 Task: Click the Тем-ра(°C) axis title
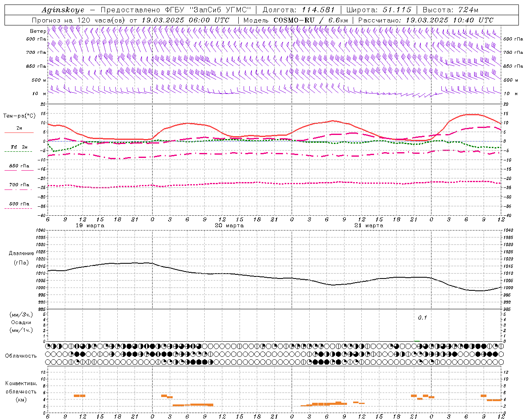(19, 116)
